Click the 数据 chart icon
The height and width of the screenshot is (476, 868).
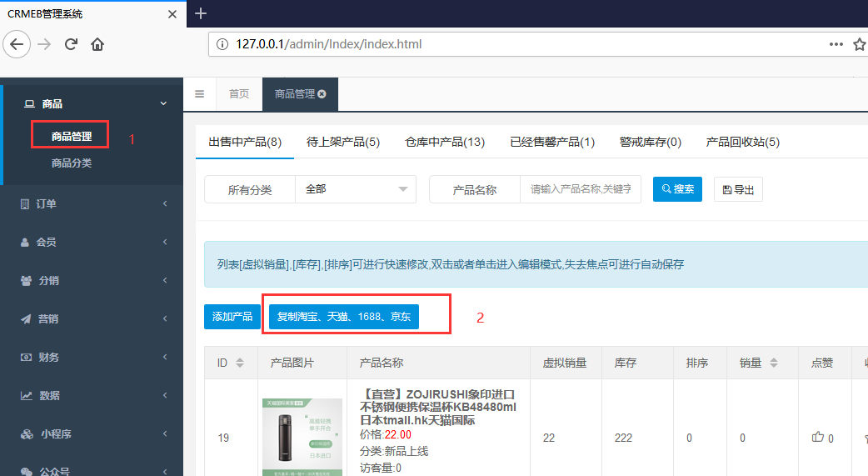[x=26, y=395]
